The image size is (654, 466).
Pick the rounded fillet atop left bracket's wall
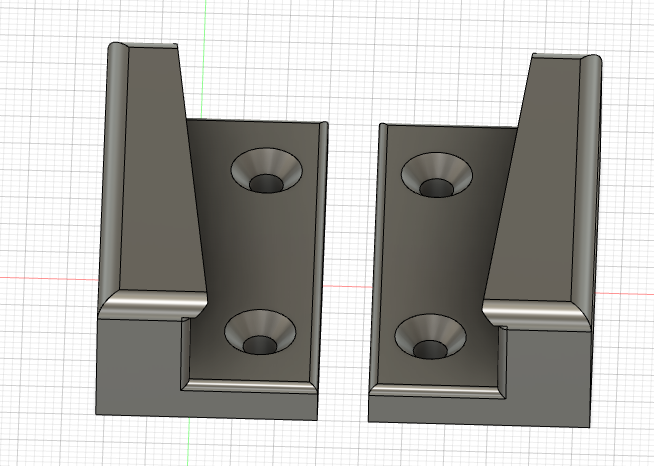[142, 49]
